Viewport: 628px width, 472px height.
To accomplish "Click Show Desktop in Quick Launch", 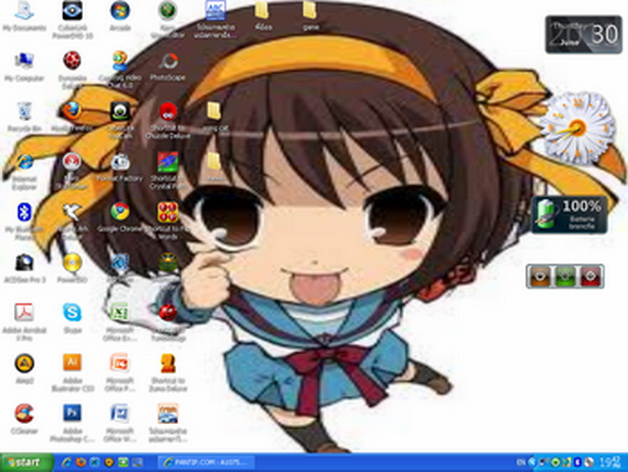I will tap(137, 463).
